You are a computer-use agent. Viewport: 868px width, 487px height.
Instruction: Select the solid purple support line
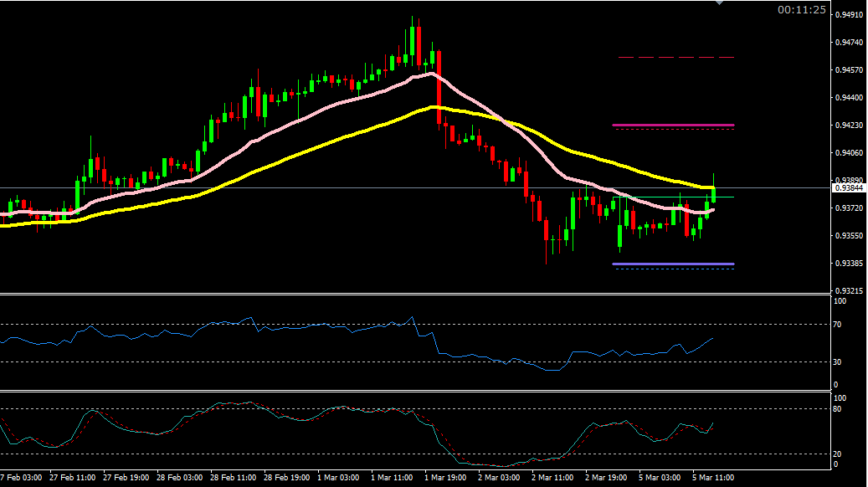pyautogui.click(x=673, y=264)
